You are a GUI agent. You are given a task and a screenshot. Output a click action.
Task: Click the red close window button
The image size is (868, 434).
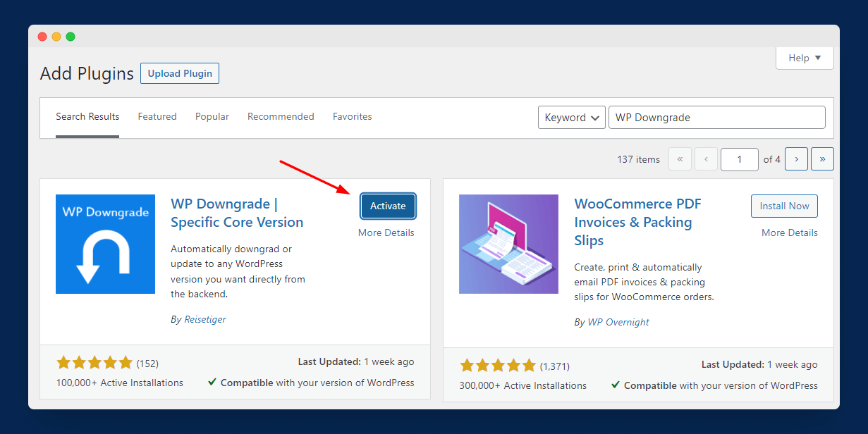pos(42,37)
